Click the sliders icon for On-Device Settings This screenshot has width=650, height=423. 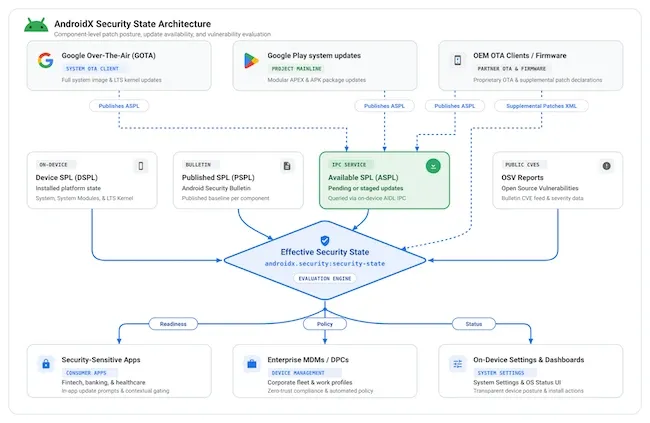click(x=458, y=364)
